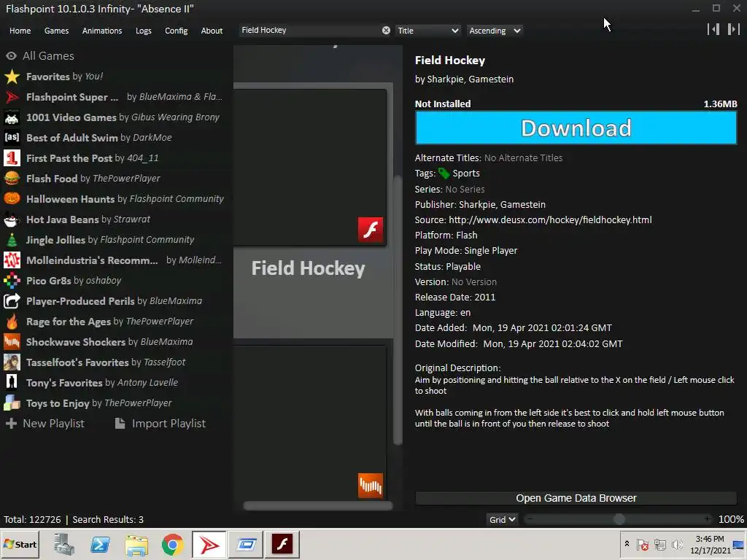Viewport: 747px width, 560px height.
Task: Open PowerShell from the taskbar
Action: pyautogui.click(x=100, y=544)
